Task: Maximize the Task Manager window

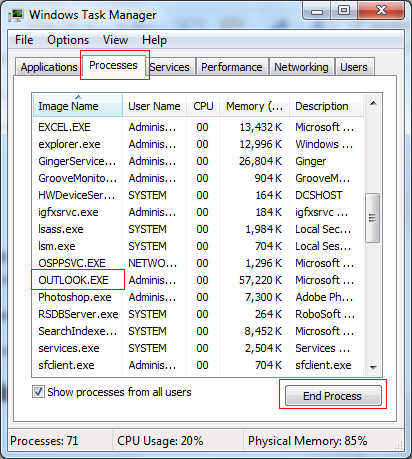Action: (344, 11)
